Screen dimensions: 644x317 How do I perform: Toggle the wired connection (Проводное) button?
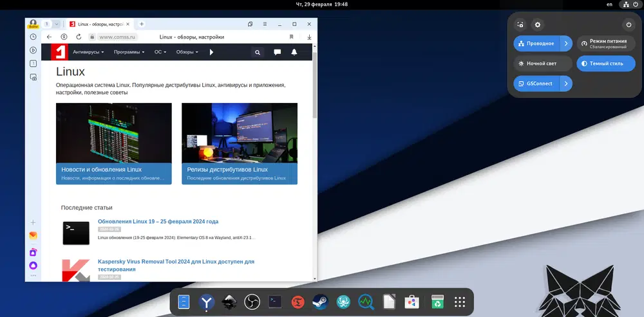point(536,44)
